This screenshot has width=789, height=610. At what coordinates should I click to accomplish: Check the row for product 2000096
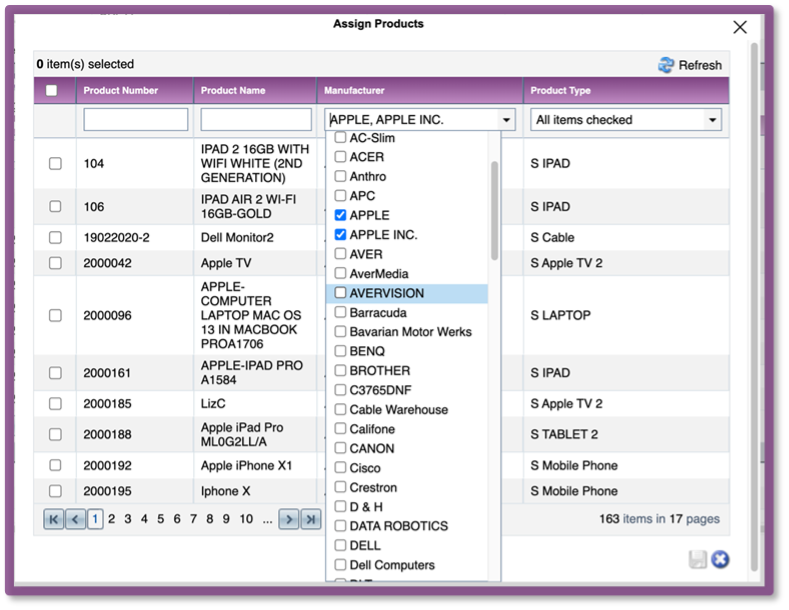pyautogui.click(x=55, y=316)
